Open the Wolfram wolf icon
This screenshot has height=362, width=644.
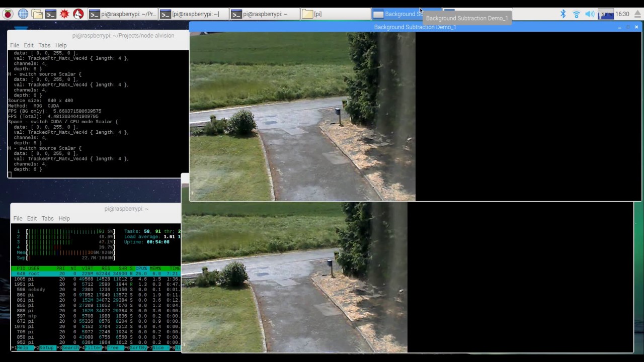point(78,14)
